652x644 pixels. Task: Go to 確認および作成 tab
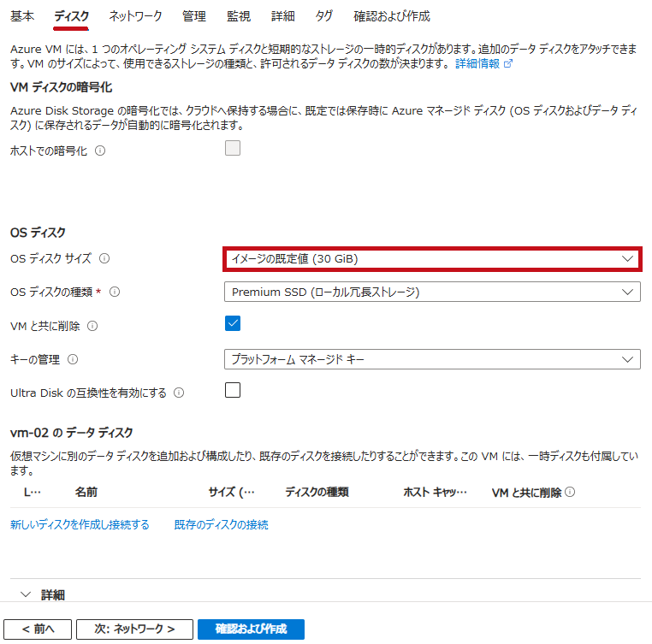point(392,16)
